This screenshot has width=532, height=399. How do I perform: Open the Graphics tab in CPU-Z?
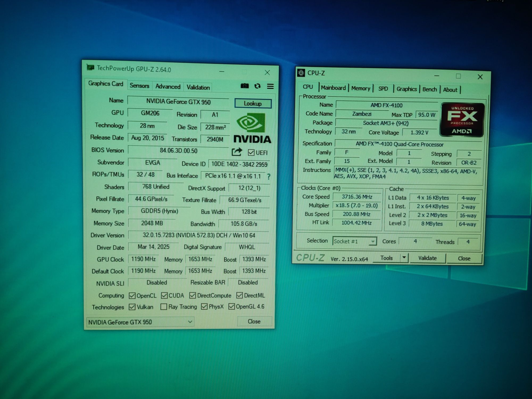pyautogui.click(x=406, y=89)
